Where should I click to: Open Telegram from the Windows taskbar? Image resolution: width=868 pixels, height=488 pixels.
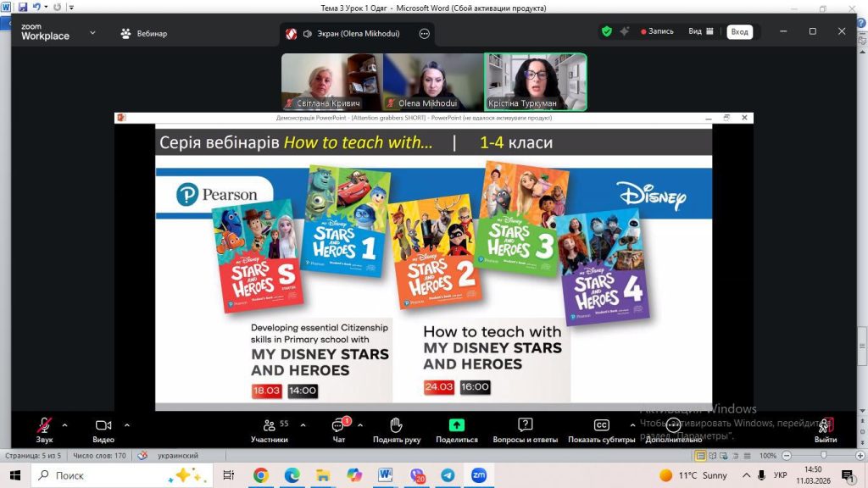(x=448, y=475)
